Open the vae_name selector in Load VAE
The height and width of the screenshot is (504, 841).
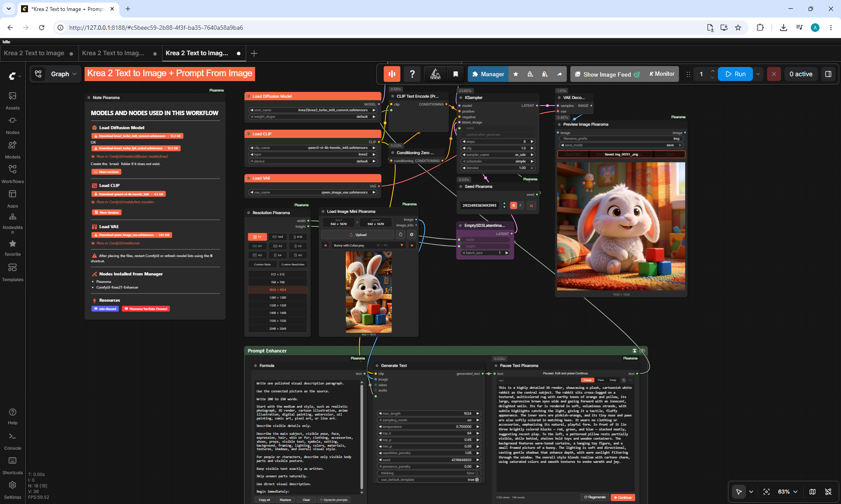313,192
